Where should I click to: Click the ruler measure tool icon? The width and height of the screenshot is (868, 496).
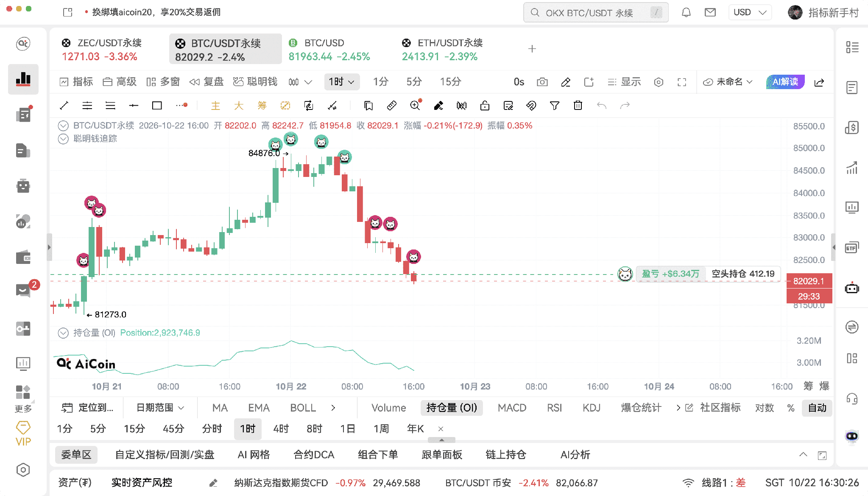point(392,106)
